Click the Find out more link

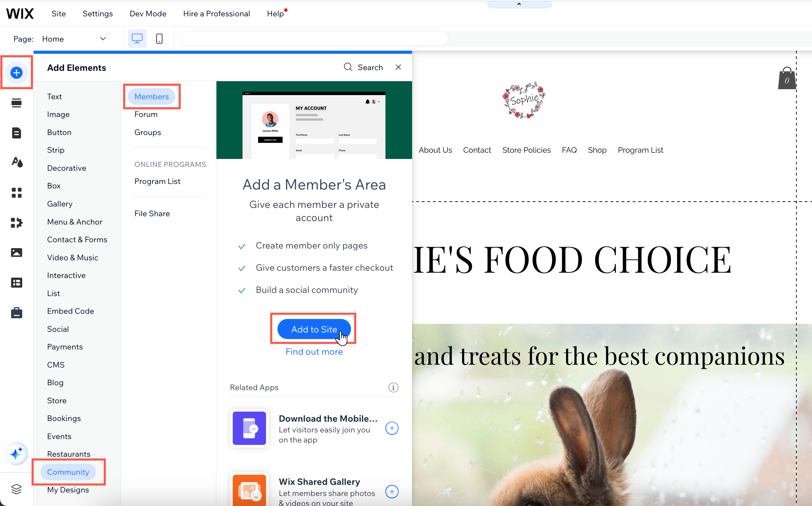point(314,351)
